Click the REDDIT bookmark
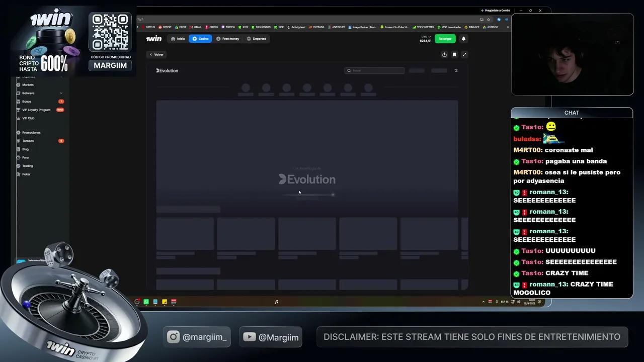The height and width of the screenshot is (362, 644). click(165, 27)
